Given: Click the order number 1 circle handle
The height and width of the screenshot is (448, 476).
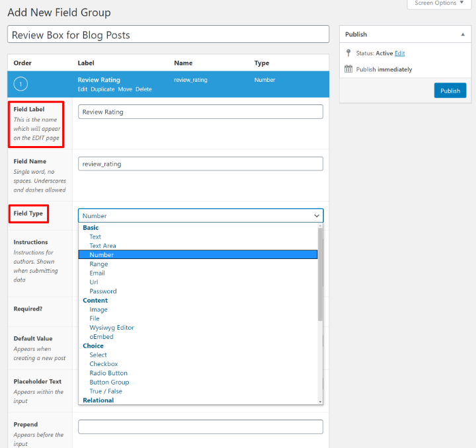Looking at the screenshot, I should [x=20, y=84].
